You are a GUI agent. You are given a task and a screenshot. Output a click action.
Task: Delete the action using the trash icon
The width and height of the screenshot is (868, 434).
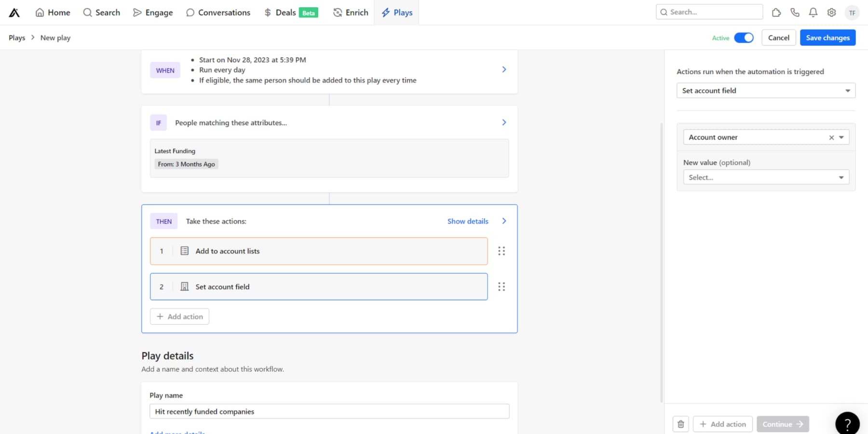[681, 424]
